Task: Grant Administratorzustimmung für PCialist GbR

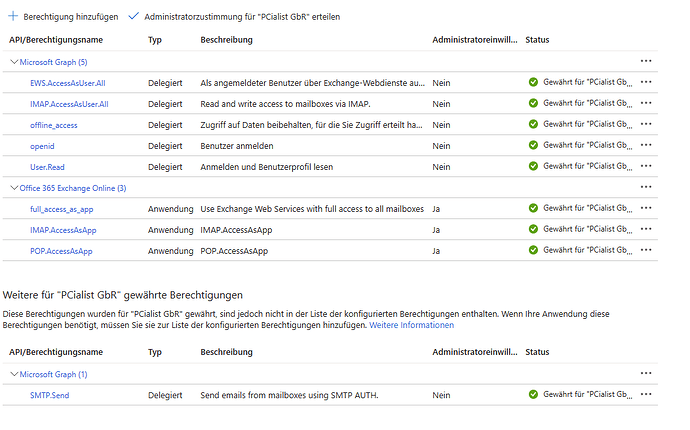Action: 234,17
